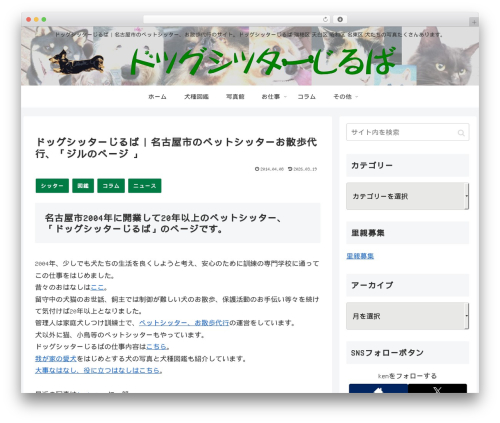Screen dimensions: 500x423
Task: Click the ドッグシッターじるば header title
Action: tap(263, 61)
